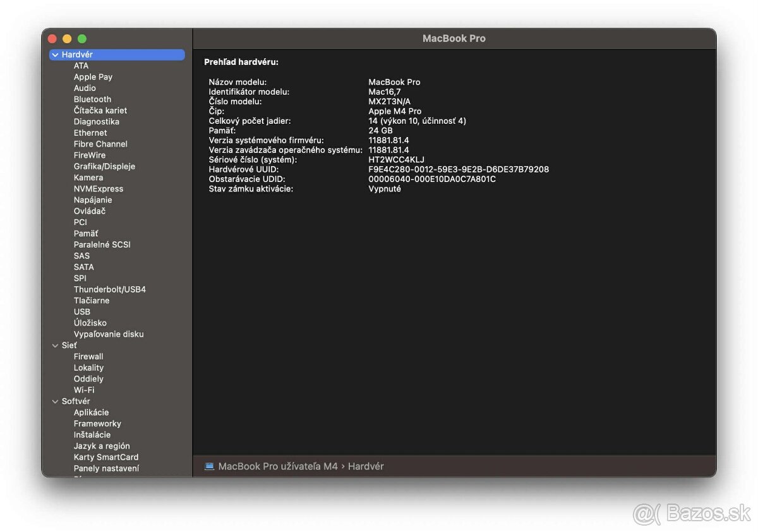758x532 pixels.
Task: Select Apple Pay in the sidebar
Action: pos(93,76)
